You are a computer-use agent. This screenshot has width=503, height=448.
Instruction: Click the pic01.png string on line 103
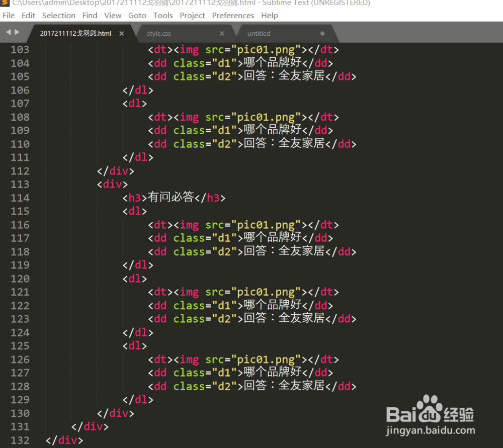[x=266, y=50]
